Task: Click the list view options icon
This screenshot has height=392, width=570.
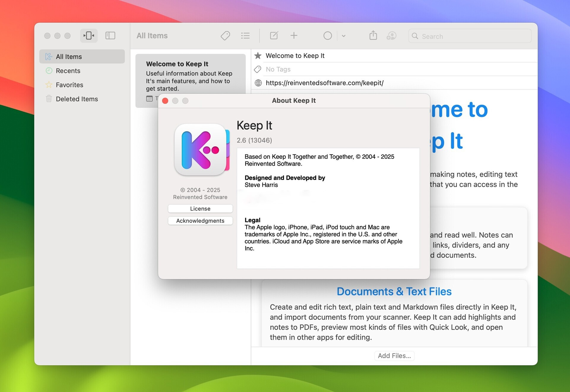Action: click(x=245, y=36)
